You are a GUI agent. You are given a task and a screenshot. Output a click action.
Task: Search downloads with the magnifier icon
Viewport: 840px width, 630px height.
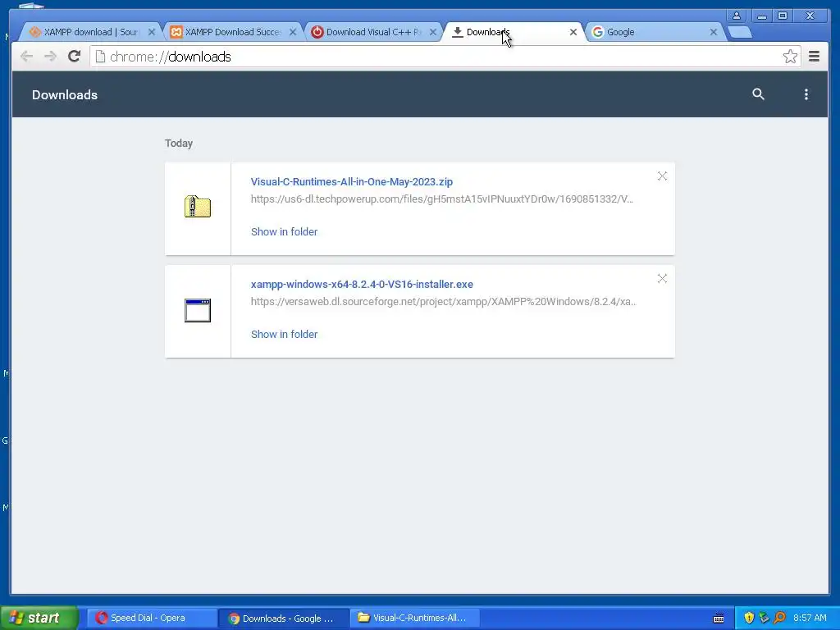point(758,94)
